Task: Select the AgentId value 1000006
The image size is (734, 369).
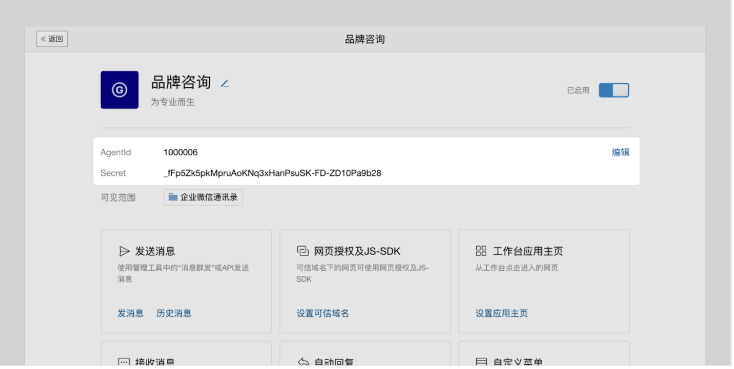Action: pyautogui.click(x=181, y=152)
